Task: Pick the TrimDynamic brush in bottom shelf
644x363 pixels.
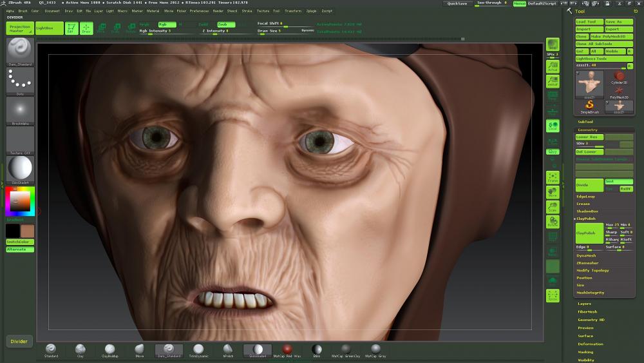Action: click(x=198, y=351)
